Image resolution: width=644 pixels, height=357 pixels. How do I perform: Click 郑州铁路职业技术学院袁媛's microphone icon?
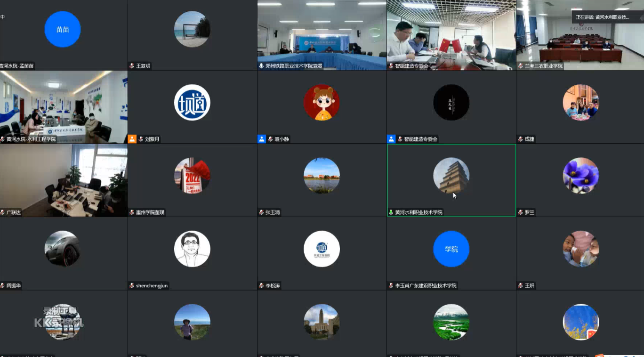coord(262,66)
